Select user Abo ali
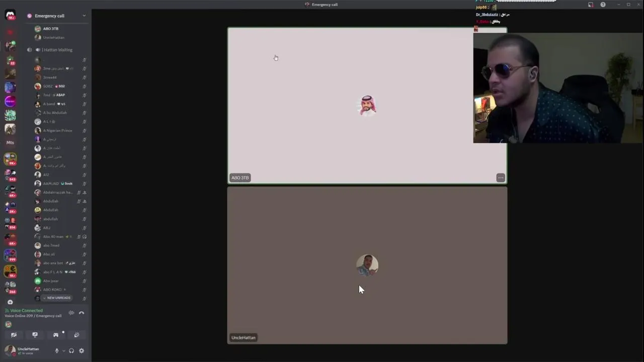 click(x=59, y=254)
